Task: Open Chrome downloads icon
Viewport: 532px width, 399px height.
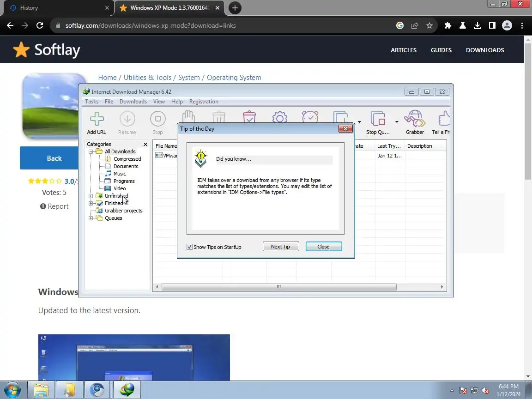Action: [478, 25]
